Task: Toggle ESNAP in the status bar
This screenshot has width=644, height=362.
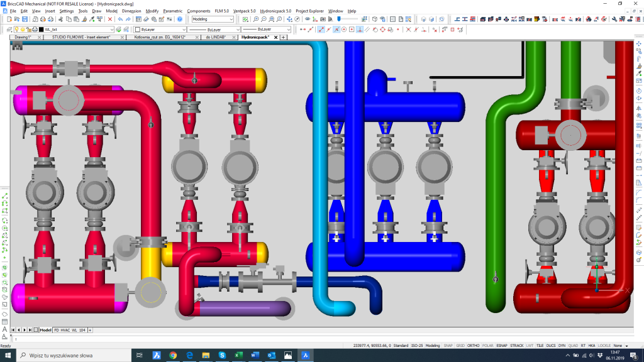Action: point(501,345)
